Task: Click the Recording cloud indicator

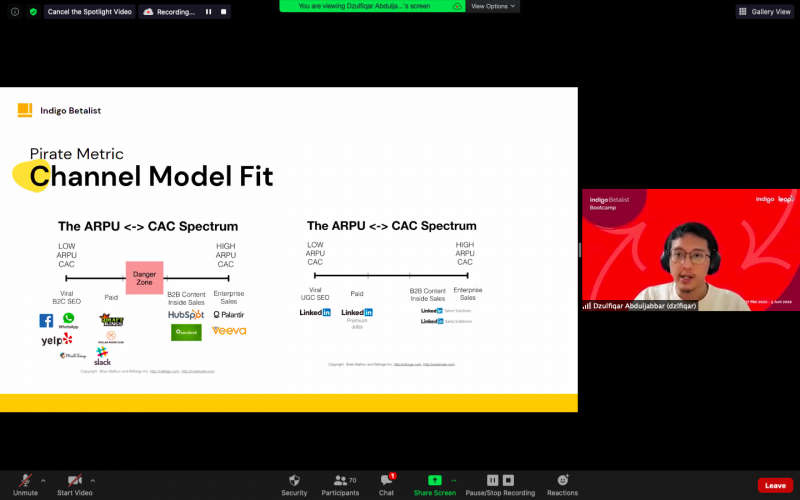Action: (x=169, y=12)
